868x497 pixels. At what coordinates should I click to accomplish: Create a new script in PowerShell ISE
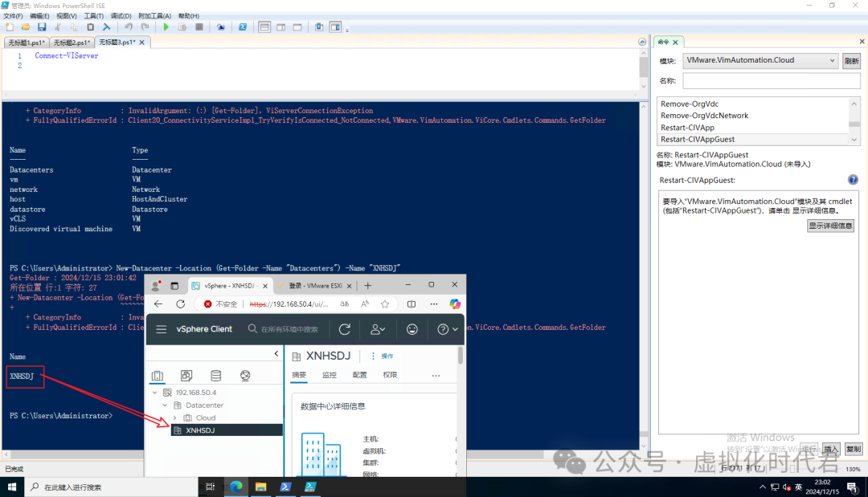[10, 27]
